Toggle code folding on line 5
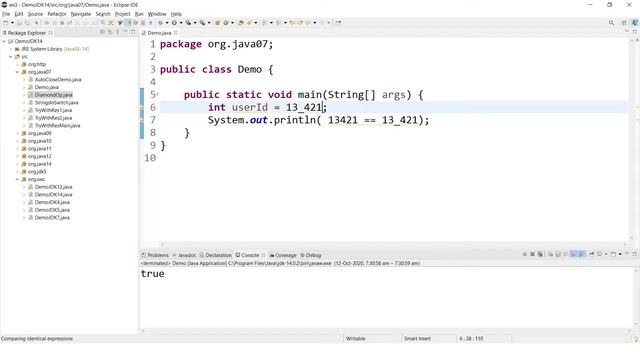 (158, 94)
